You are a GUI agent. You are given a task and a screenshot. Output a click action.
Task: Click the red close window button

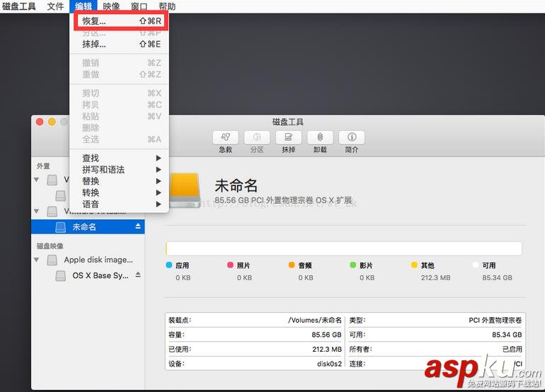40,122
